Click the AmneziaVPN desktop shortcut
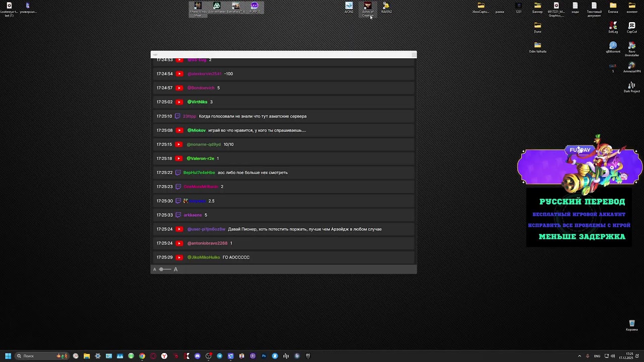This screenshot has height=362, width=644. [632, 68]
